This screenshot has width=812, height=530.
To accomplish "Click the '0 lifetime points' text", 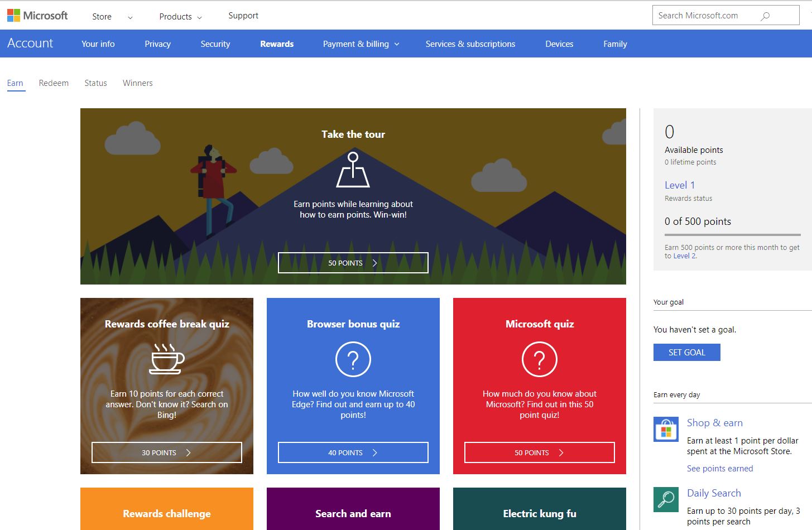I will pos(690,162).
